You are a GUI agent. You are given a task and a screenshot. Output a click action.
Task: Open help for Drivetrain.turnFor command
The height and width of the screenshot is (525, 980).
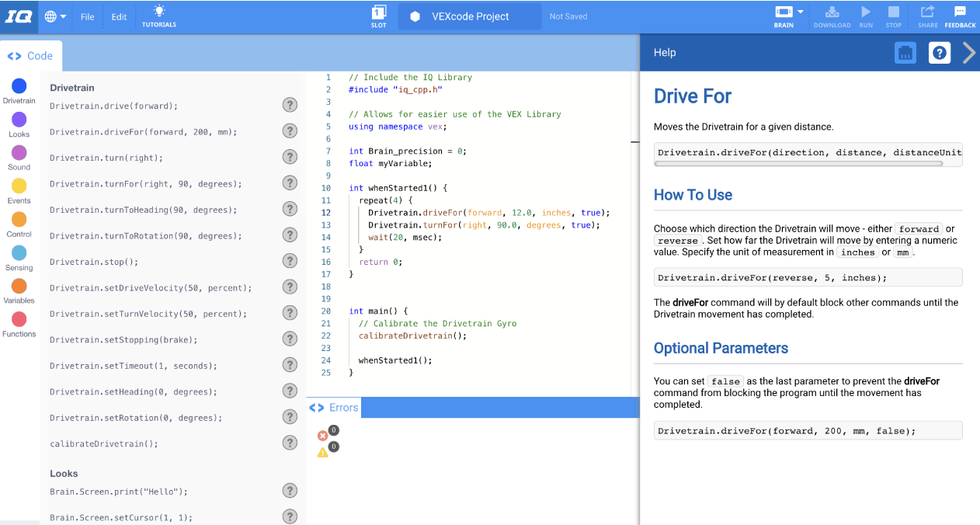290,183
